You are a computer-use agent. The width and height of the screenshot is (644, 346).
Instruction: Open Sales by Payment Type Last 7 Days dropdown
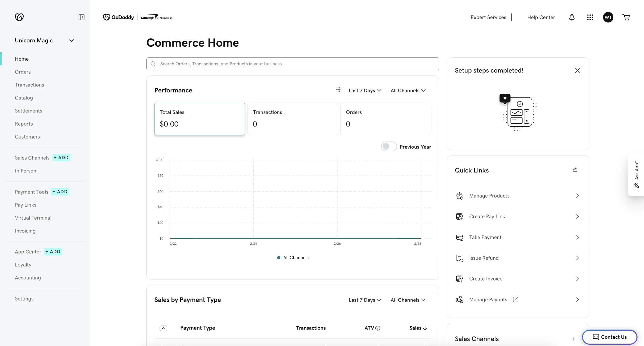(x=365, y=300)
